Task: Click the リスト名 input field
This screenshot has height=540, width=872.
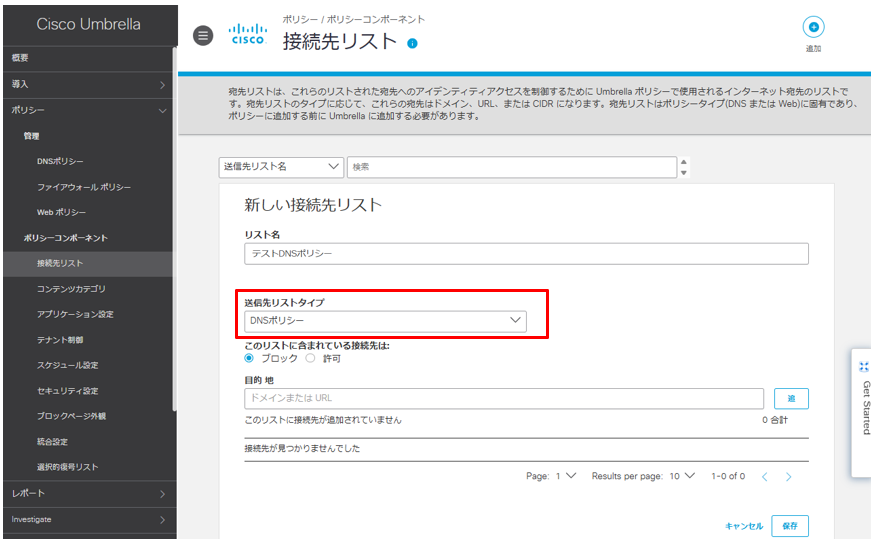Action: pyautogui.click(x=526, y=254)
